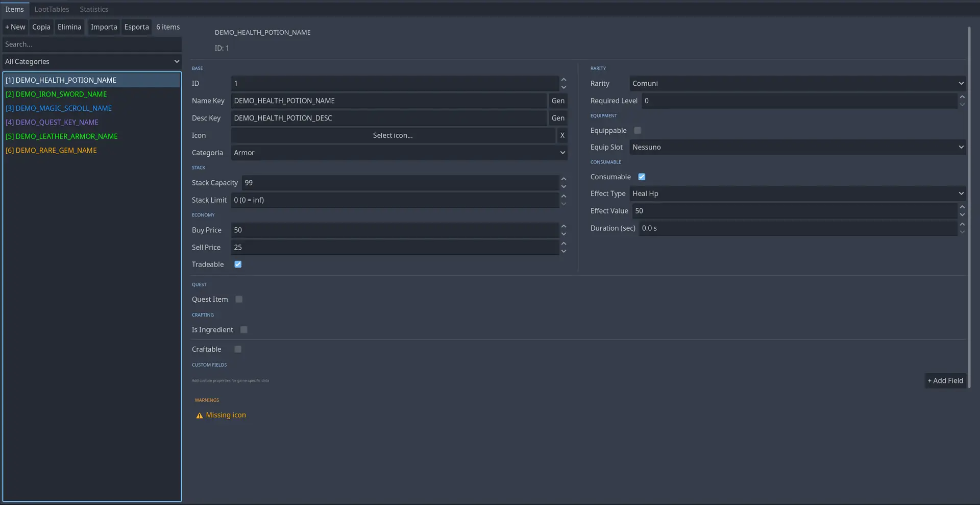Click the Search field in the sidebar
980x505 pixels.
(x=92, y=44)
